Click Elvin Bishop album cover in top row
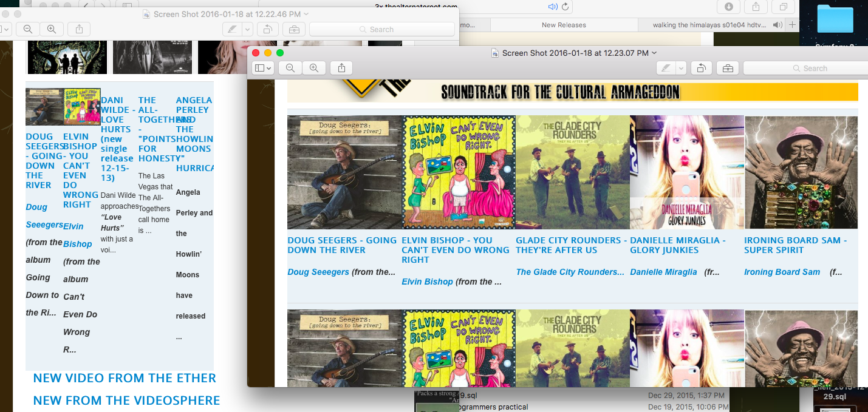 459,172
